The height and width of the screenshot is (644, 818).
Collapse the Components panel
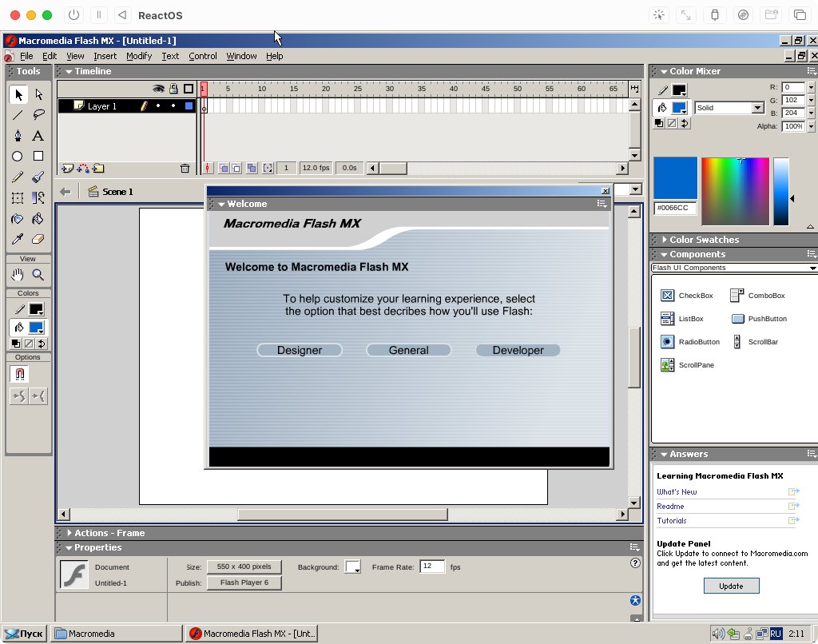point(664,255)
